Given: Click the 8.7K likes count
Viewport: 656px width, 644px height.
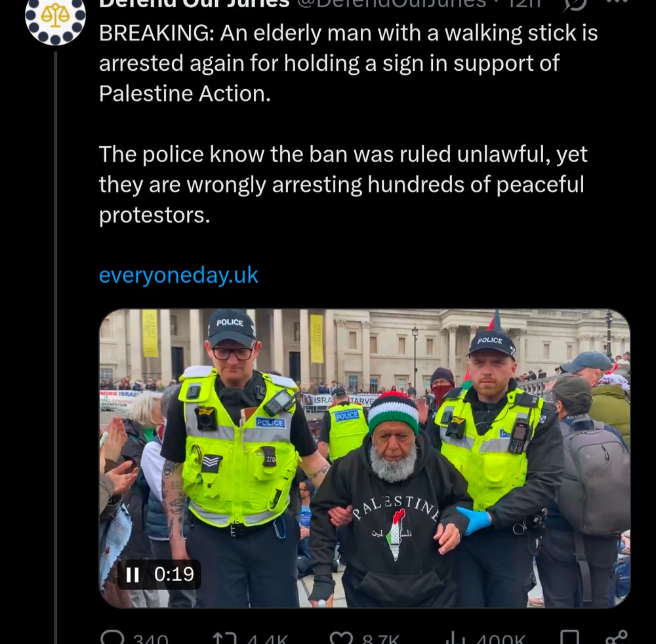Looking at the screenshot, I should [380, 639].
